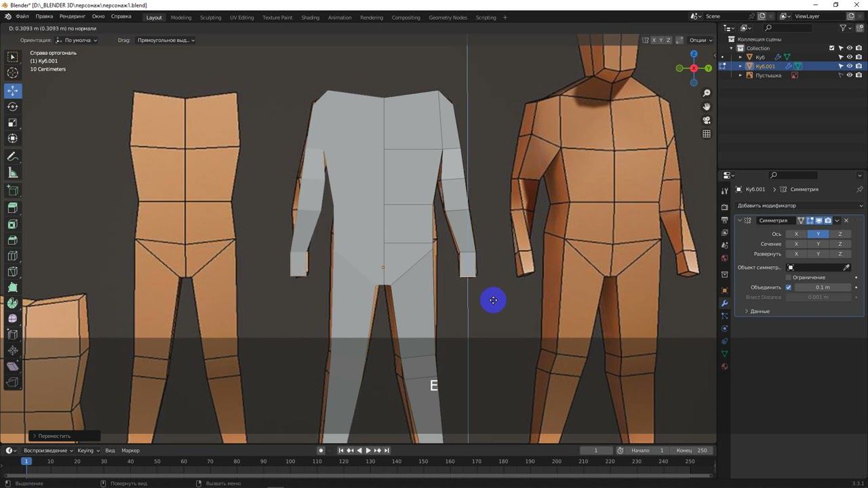Open the Правка menu
Viewport: 868px width, 488px height.
(44, 16)
